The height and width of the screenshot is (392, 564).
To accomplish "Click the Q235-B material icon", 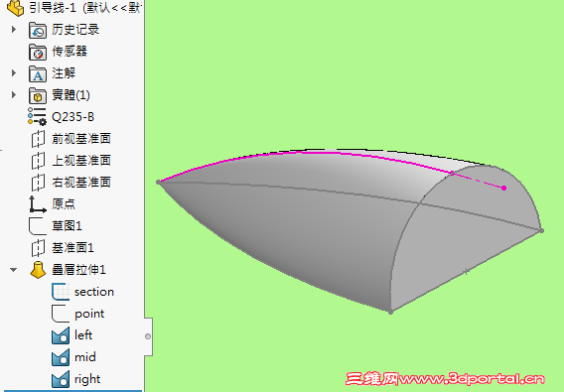I will pyautogui.click(x=37, y=116).
